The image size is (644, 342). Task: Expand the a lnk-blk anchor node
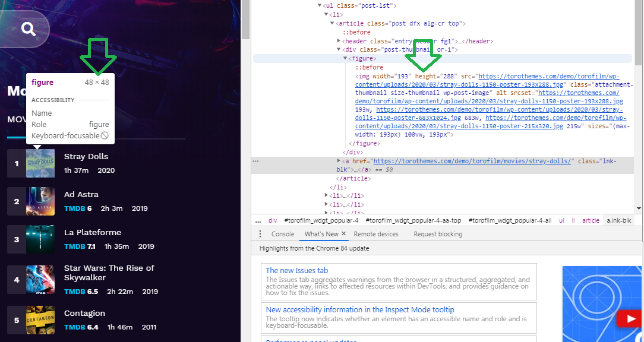point(339,161)
